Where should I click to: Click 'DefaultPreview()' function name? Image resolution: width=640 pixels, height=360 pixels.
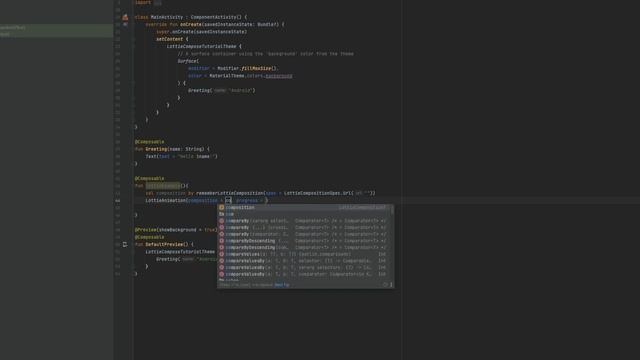[167, 244]
